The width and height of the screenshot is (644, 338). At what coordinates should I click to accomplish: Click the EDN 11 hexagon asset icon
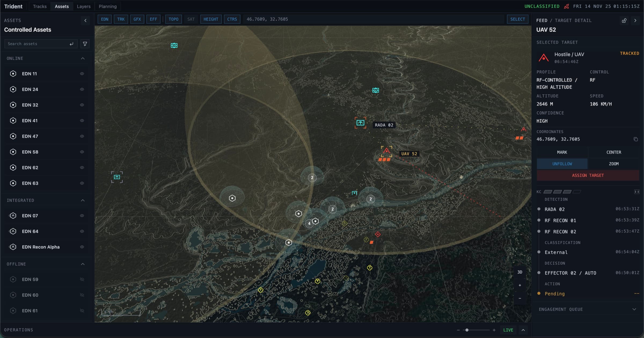(13, 74)
